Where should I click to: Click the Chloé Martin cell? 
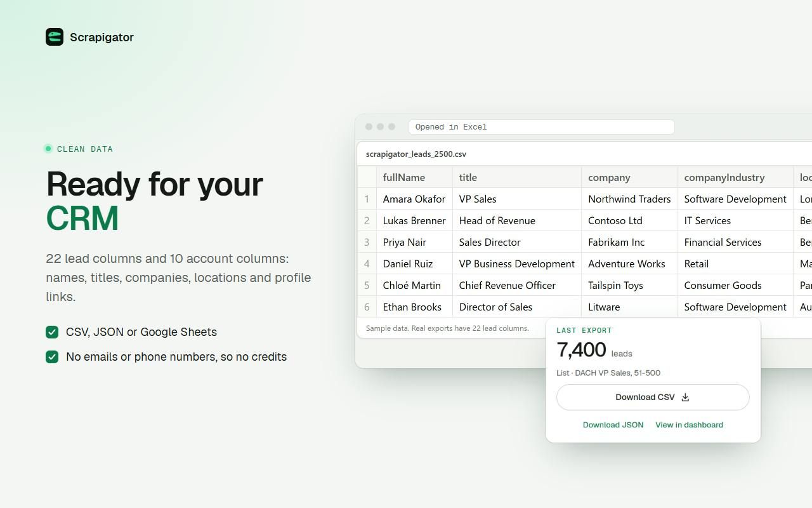(414, 285)
